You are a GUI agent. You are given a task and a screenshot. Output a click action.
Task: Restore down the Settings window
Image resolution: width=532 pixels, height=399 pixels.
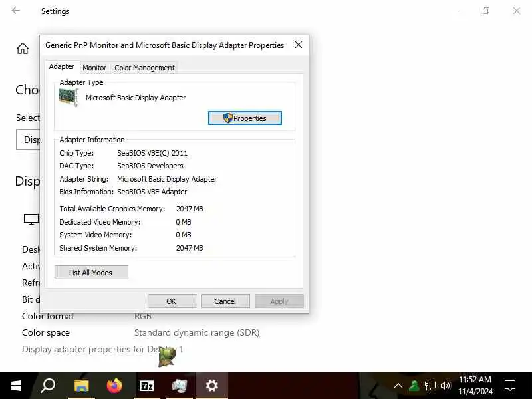coord(486,11)
